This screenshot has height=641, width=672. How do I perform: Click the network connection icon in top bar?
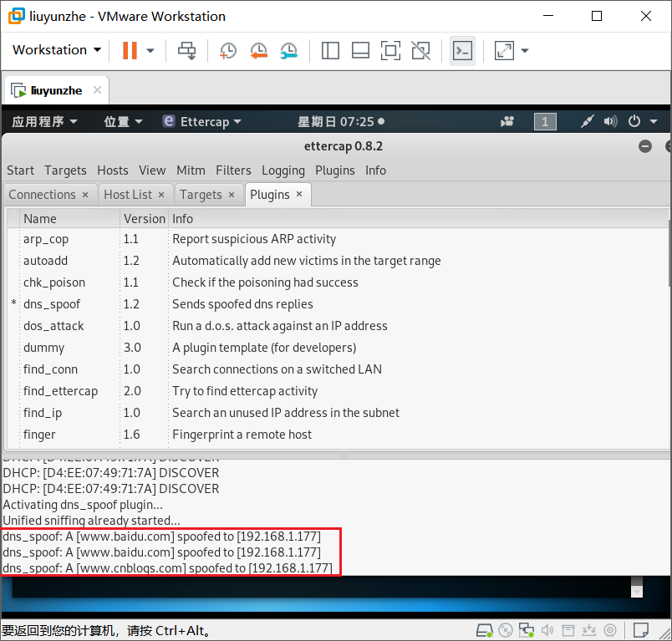(x=587, y=122)
